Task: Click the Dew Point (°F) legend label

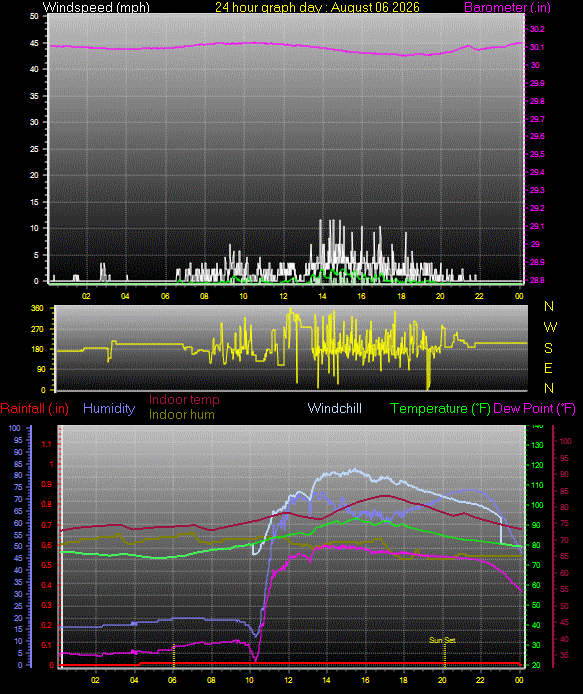Action: [534, 408]
